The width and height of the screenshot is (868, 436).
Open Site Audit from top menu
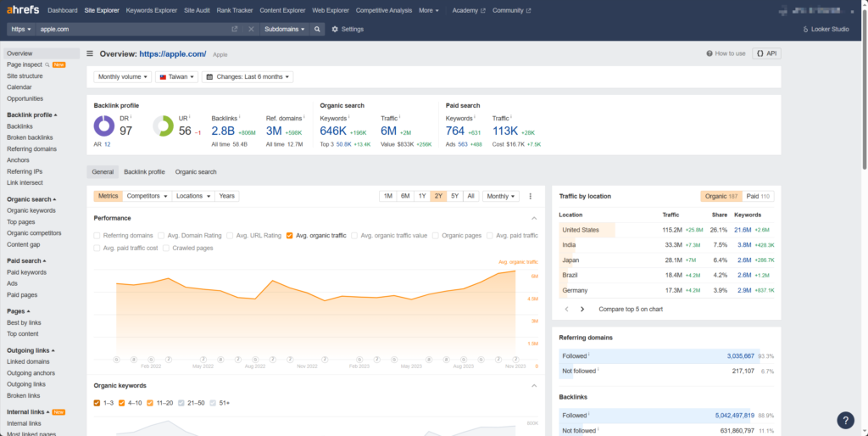click(197, 10)
